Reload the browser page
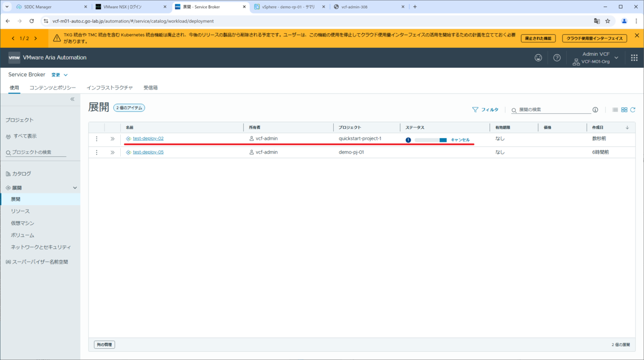The height and width of the screenshot is (360, 644). tap(32, 21)
